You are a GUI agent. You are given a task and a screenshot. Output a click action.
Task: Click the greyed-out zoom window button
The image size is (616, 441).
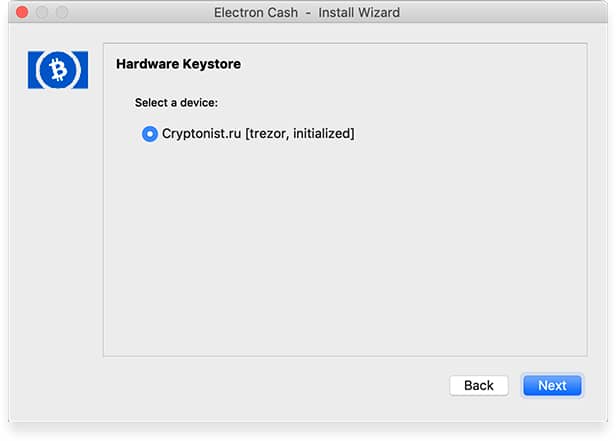click(x=62, y=12)
